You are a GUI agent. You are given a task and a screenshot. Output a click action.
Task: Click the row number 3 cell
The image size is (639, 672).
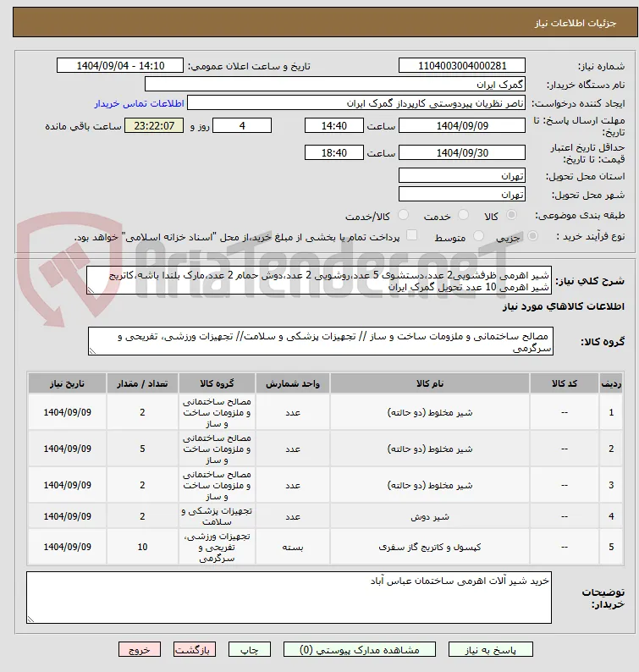coord(611,485)
